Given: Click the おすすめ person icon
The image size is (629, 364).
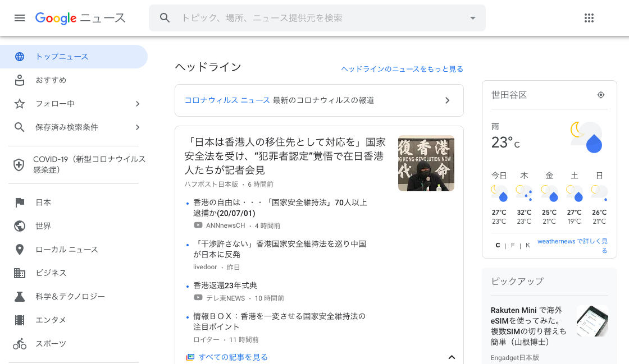Looking at the screenshot, I should click(x=20, y=80).
